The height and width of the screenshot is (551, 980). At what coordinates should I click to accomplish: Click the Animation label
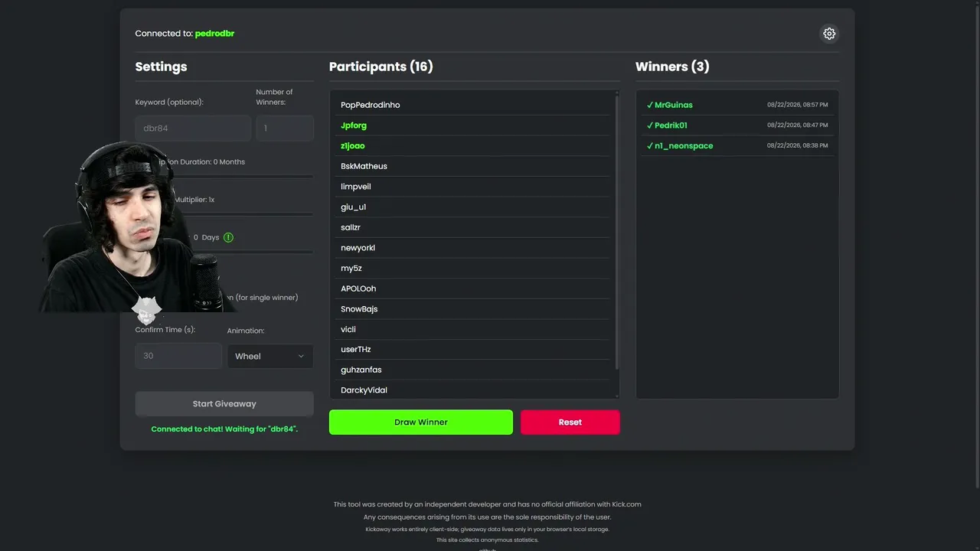pos(246,331)
